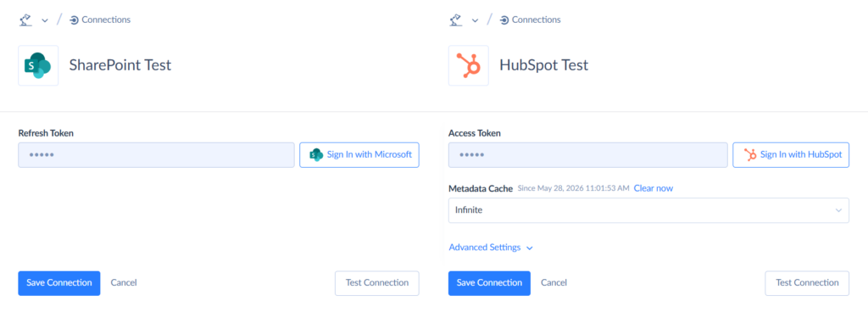Expand Advanced Settings section
Screen dimensions: 868x323
[x=491, y=247]
